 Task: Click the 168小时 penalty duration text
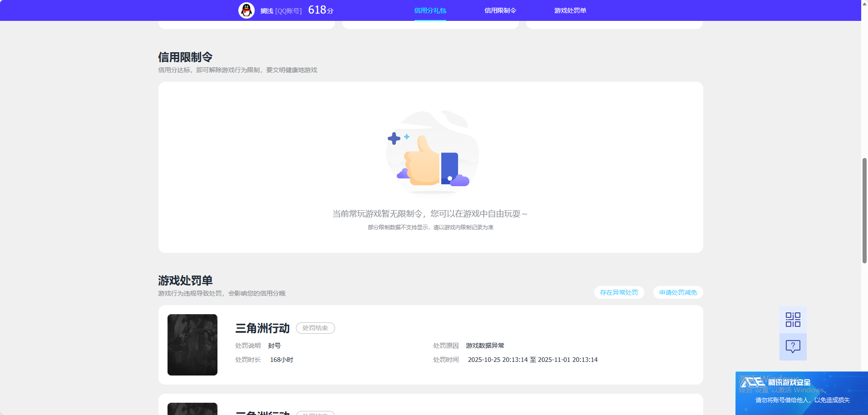pos(281,360)
